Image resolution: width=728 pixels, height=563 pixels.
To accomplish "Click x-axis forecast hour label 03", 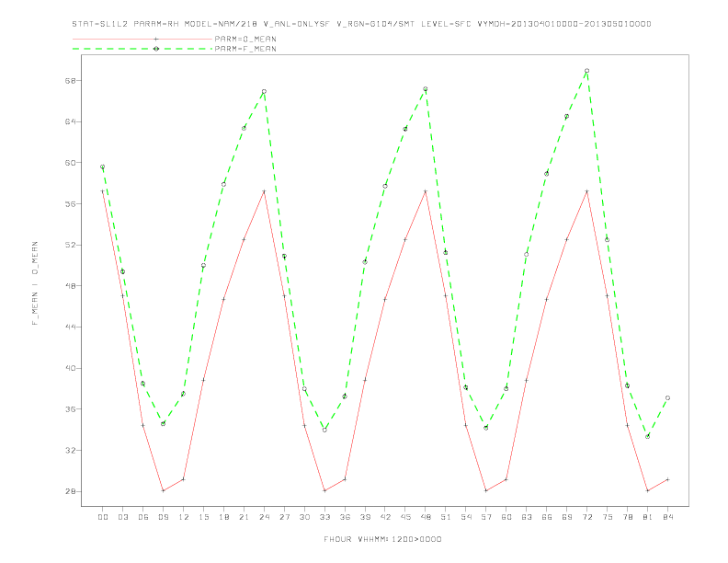I will [122, 517].
